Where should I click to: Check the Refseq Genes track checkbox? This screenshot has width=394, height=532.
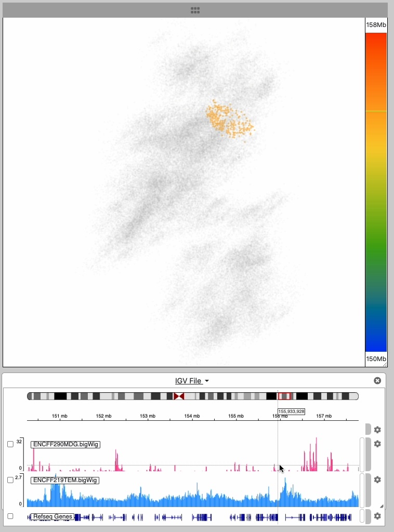10,516
